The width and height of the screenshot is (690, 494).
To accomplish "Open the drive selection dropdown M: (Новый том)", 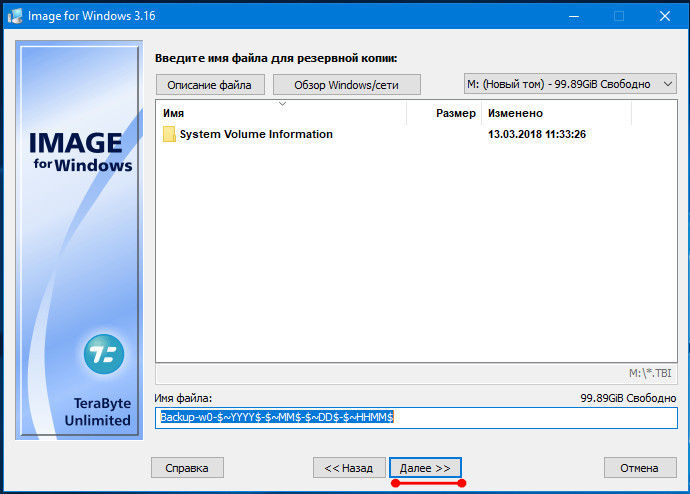I will tap(570, 84).
